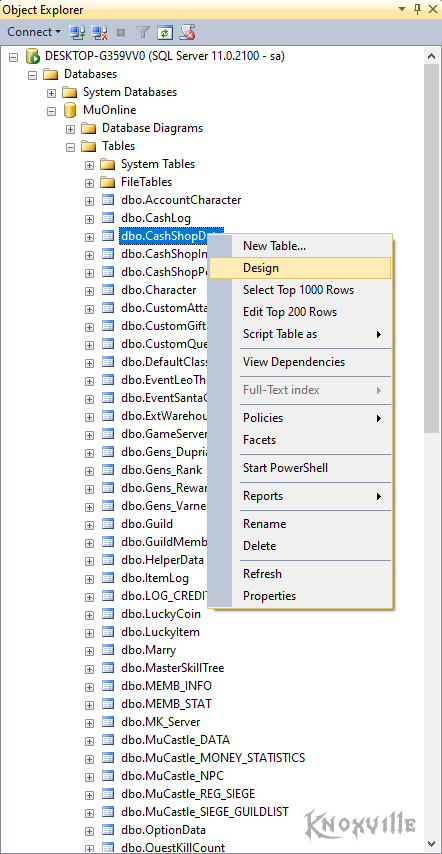Open the Connect dropdown
The width and height of the screenshot is (442, 854).
pos(34,32)
